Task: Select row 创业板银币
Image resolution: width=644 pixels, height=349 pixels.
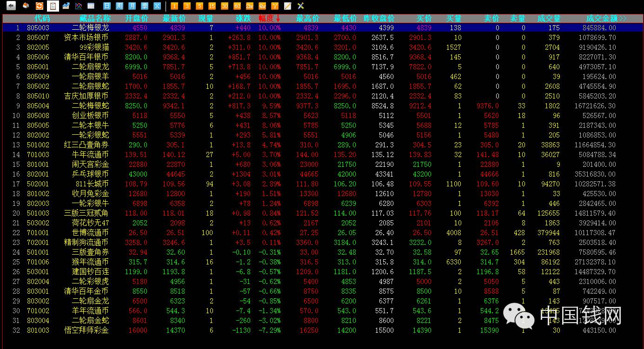Action: tap(322, 115)
